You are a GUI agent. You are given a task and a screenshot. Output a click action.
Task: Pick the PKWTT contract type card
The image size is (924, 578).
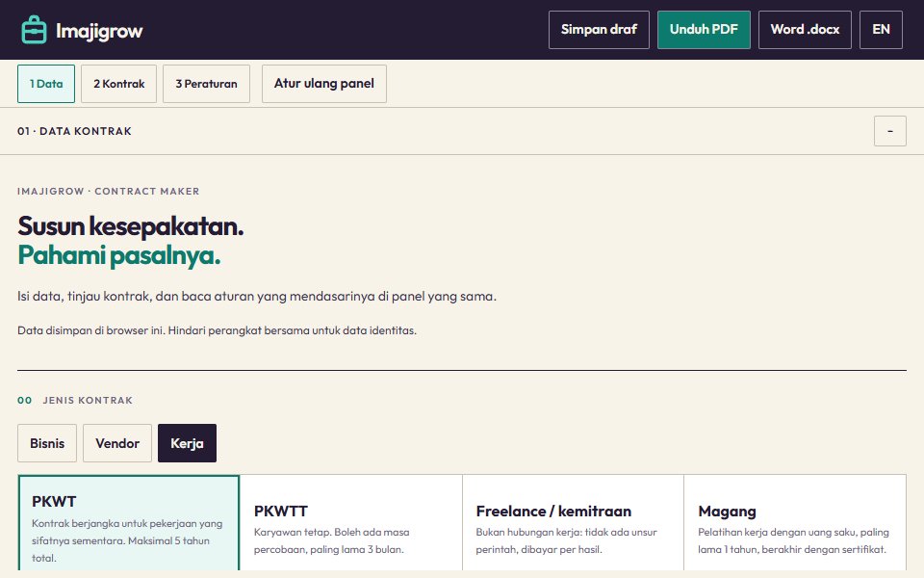[351, 522]
